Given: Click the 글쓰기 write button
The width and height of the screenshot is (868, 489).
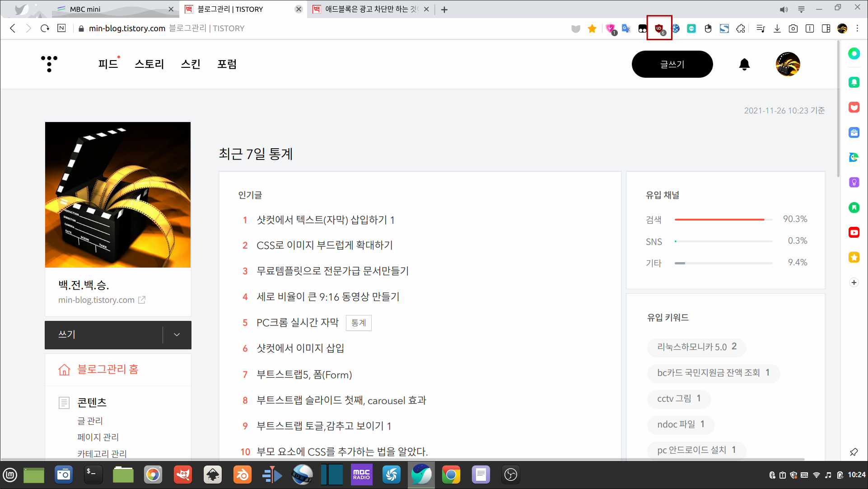Looking at the screenshot, I should coord(672,64).
